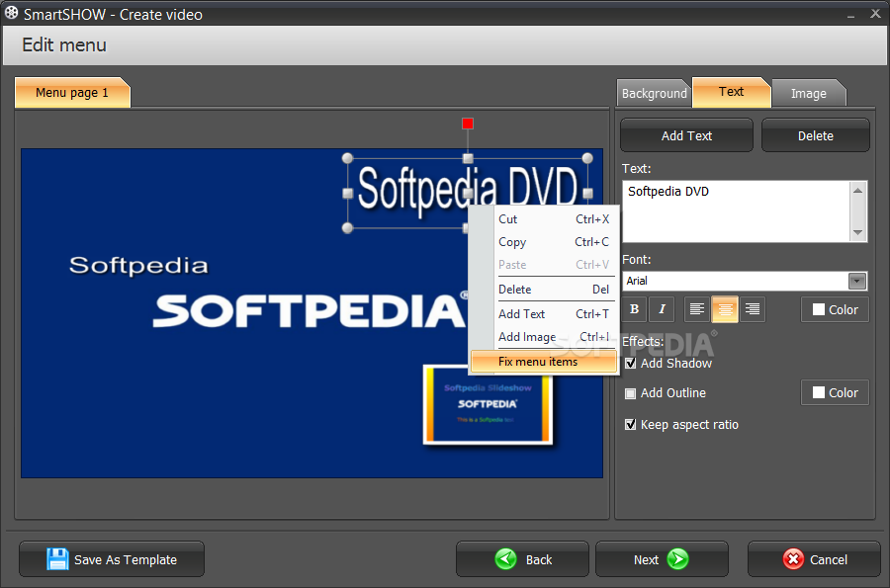Image resolution: width=890 pixels, height=588 pixels.
Task: Switch to the Background tab
Action: (654, 93)
